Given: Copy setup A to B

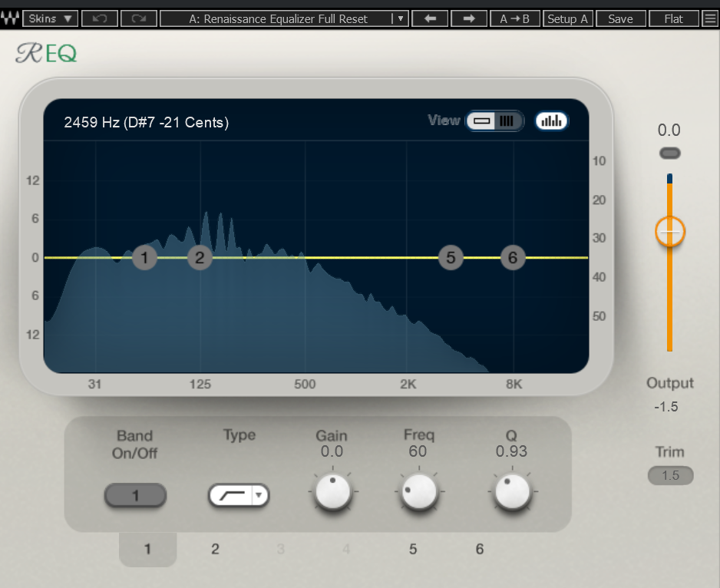Looking at the screenshot, I should (x=515, y=19).
